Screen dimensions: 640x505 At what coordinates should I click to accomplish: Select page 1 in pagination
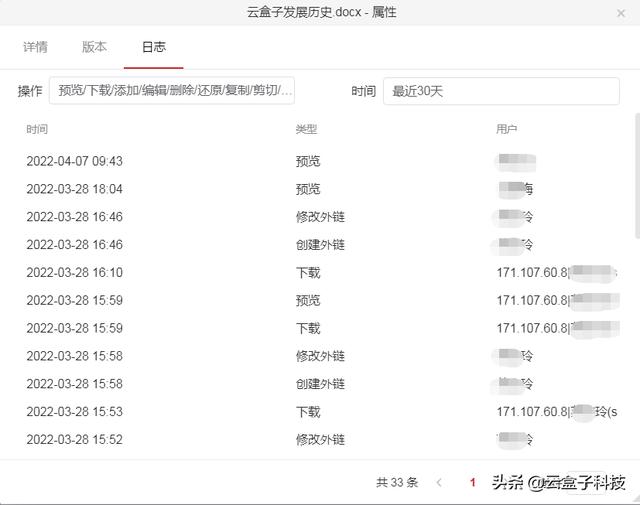pos(473,483)
